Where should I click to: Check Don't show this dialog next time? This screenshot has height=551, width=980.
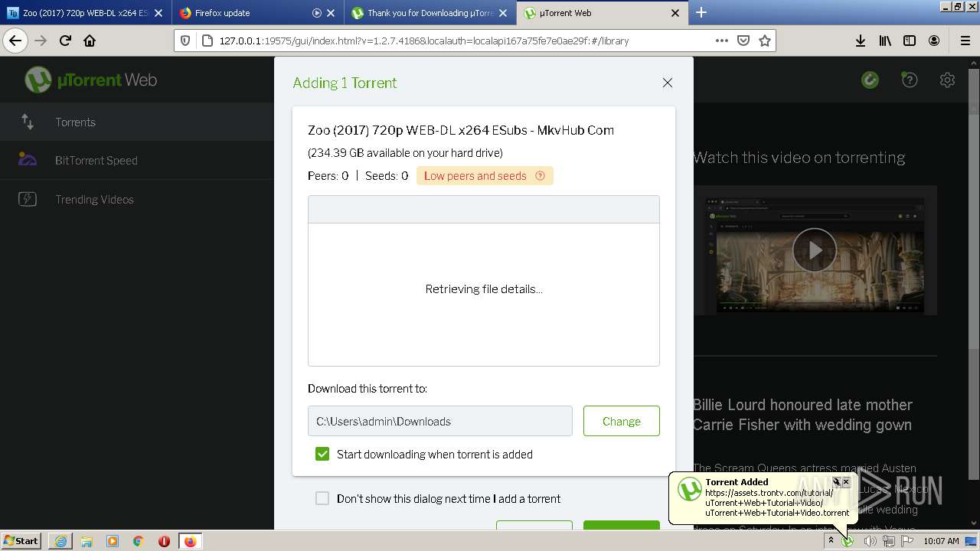coord(322,498)
